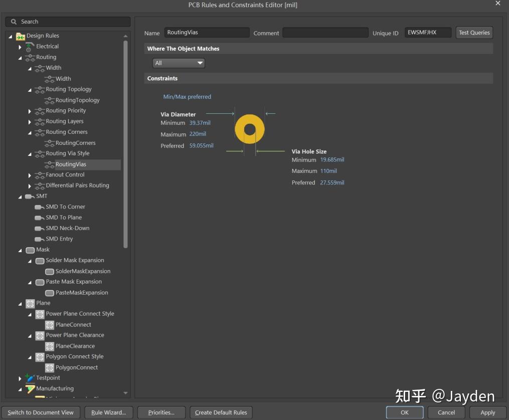Edit Via Hole Size minimum 19.685mil
The width and height of the screenshot is (509, 420).
click(332, 159)
